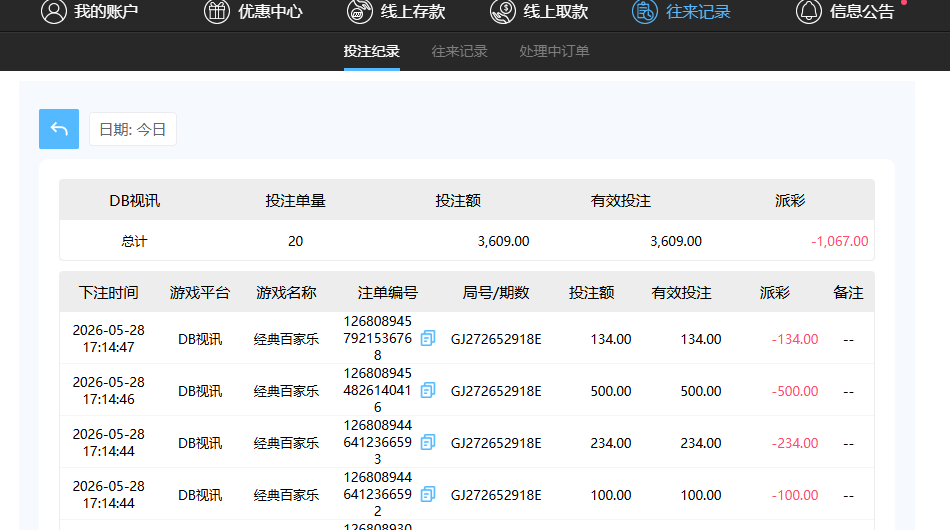Select round number in the 17:14:47 row
The image size is (950, 530).
click(x=496, y=339)
